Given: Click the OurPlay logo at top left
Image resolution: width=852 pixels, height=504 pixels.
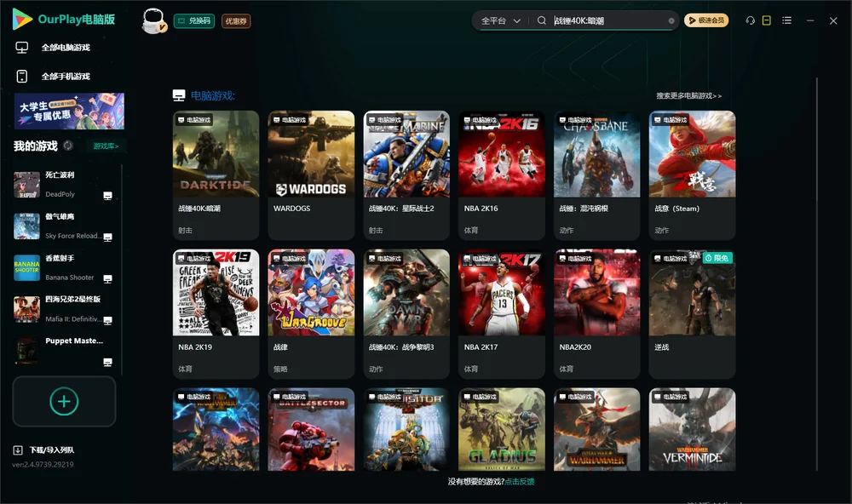Looking at the screenshot, I should tap(64, 20).
